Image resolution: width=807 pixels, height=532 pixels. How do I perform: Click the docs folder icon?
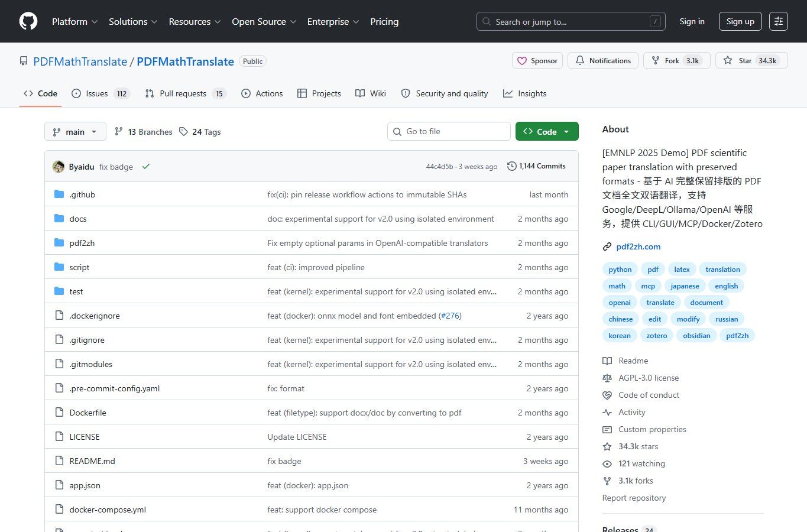(59, 219)
